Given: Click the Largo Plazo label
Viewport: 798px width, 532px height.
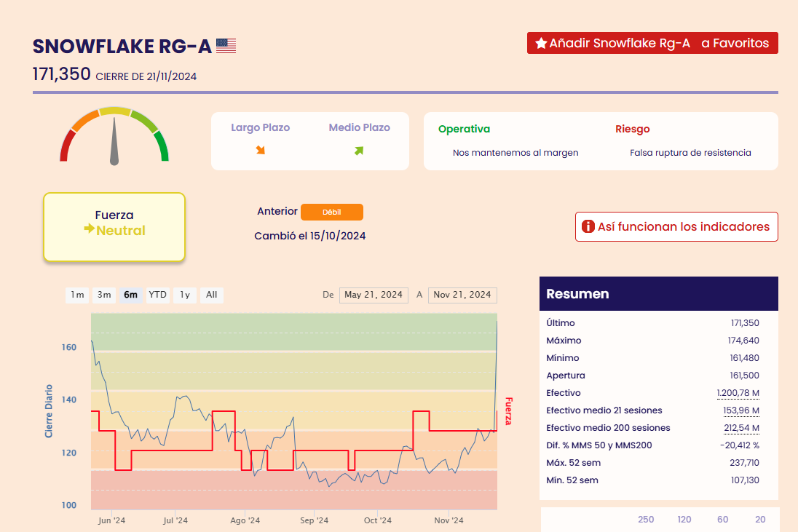Looking at the screenshot, I should pos(260,127).
